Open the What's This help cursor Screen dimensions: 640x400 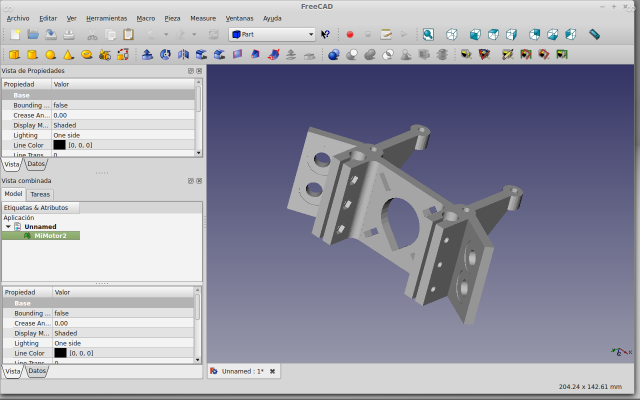(325, 35)
